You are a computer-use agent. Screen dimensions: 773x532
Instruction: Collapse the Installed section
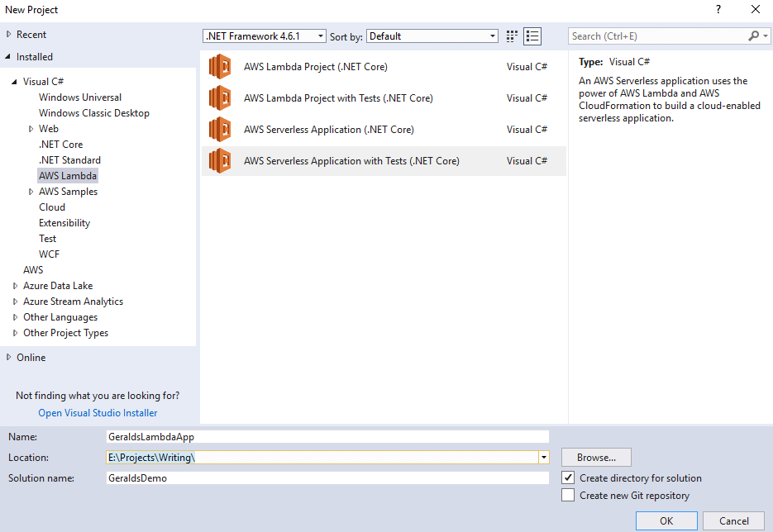[x=8, y=57]
